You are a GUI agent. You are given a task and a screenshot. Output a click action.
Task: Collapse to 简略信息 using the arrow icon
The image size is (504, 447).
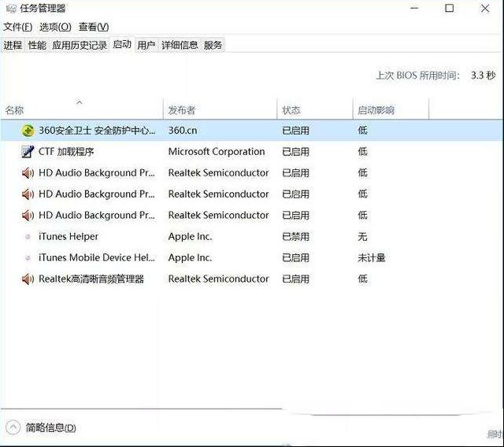pos(13,427)
